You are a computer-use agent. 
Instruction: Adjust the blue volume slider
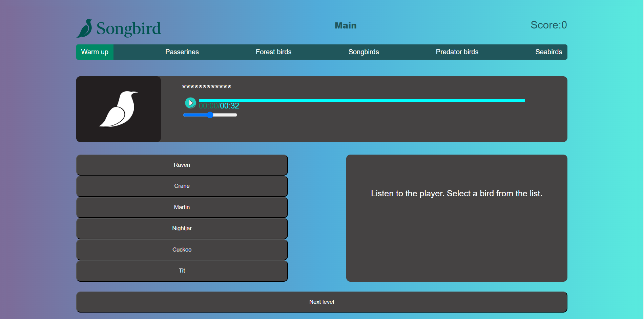click(x=210, y=115)
